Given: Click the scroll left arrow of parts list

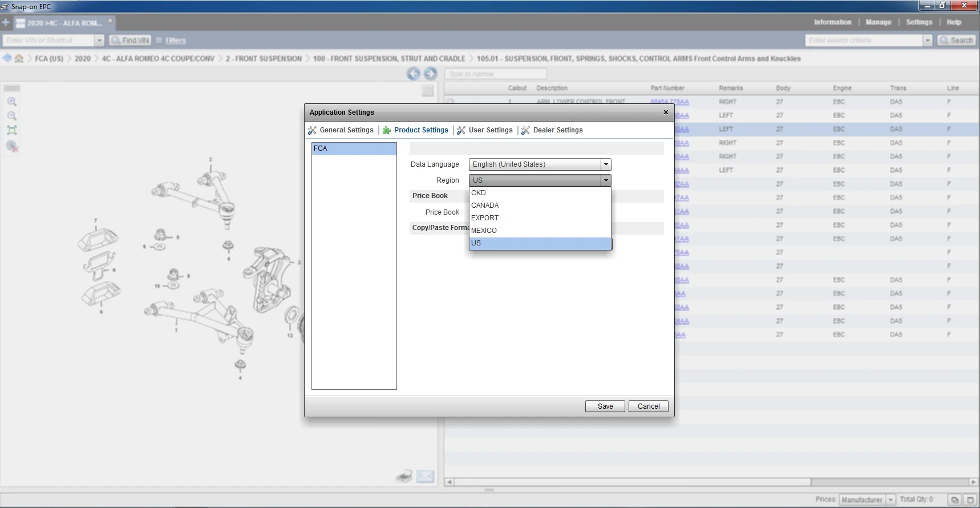Looking at the screenshot, I should (x=449, y=482).
